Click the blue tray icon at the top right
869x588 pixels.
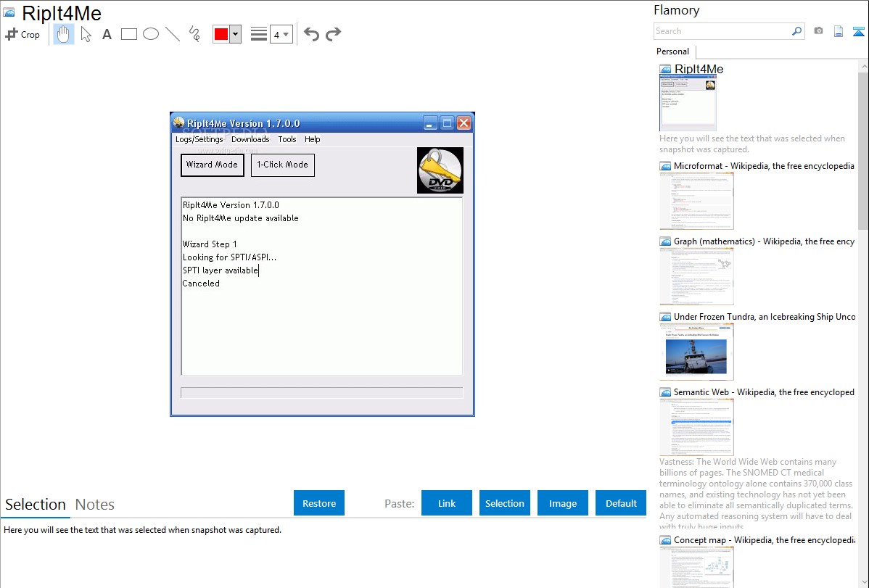tap(859, 31)
